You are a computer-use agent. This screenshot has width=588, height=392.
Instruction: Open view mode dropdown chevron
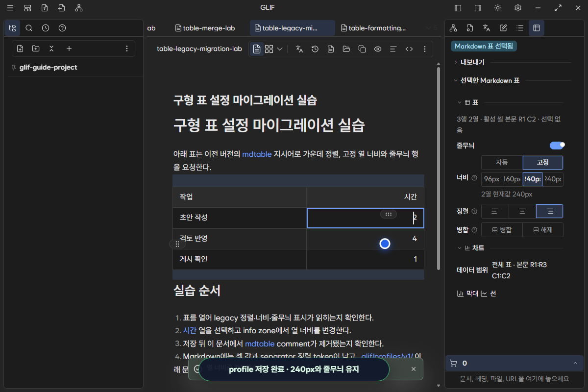(280, 49)
